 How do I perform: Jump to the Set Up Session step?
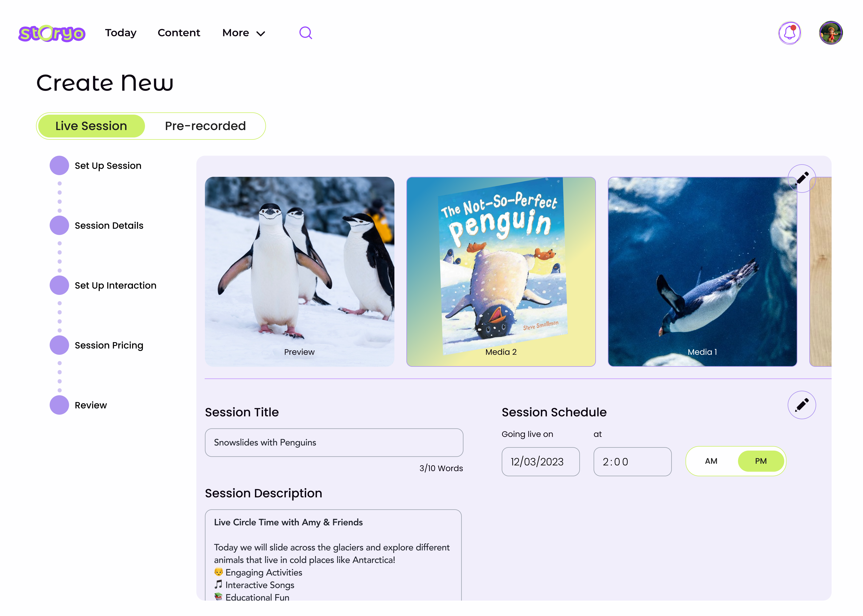coord(96,165)
